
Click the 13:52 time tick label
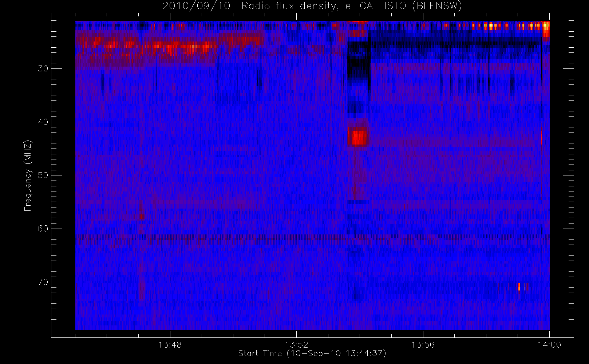click(296, 344)
